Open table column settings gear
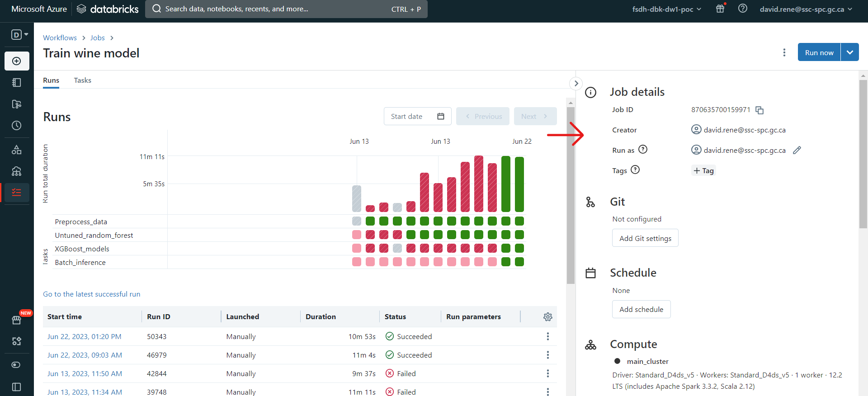The width and height of the screenshot is (868, 396). [547, 317]
